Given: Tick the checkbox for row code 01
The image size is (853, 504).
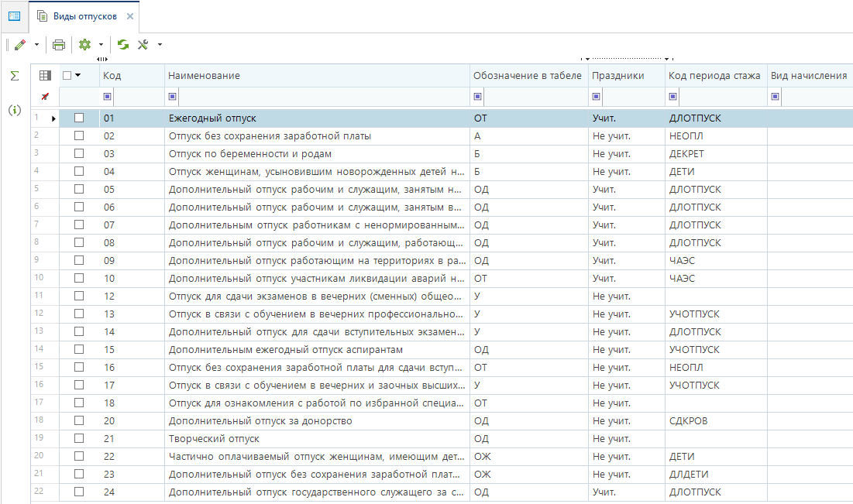Looking at the screenshot, I should coord(79,118).
